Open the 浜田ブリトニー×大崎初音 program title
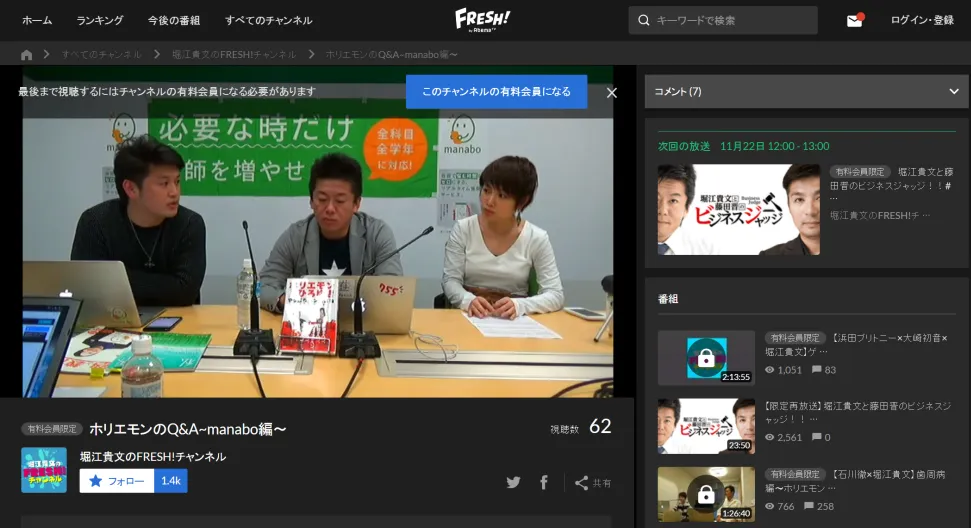This screenshot has height=528, width=971. (856, 345)
